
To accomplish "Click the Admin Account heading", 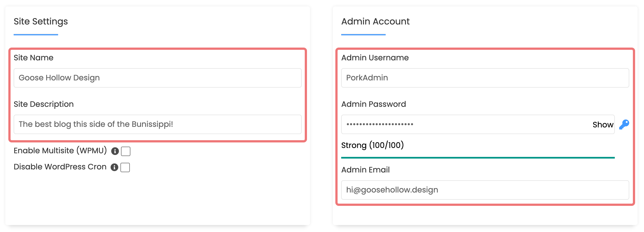I will tap(375, 21).
